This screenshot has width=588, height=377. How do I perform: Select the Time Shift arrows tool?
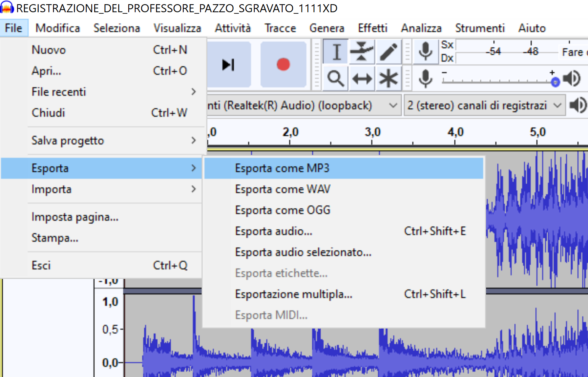point(362,79)
